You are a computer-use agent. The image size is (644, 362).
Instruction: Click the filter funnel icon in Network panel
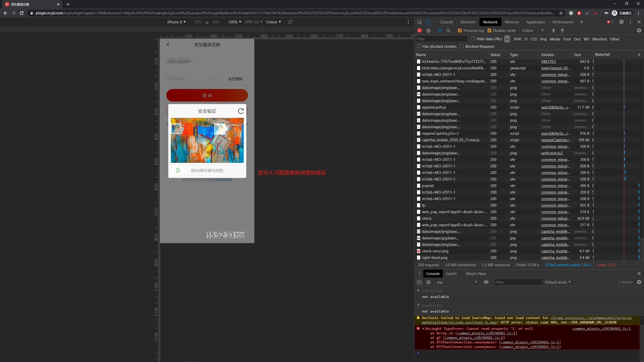[x=440, y=30]
